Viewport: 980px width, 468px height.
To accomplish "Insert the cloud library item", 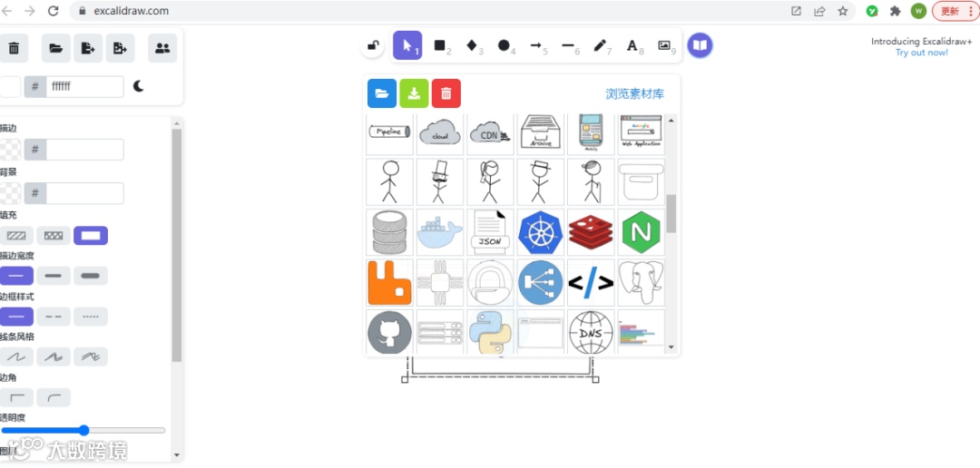I will pos(440,133).
